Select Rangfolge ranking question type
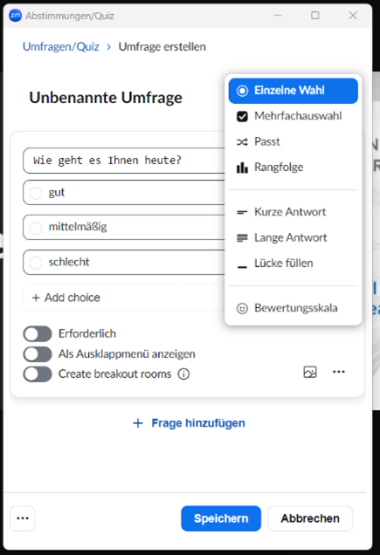This screenshot has width=380, height=555. [293, 167]
